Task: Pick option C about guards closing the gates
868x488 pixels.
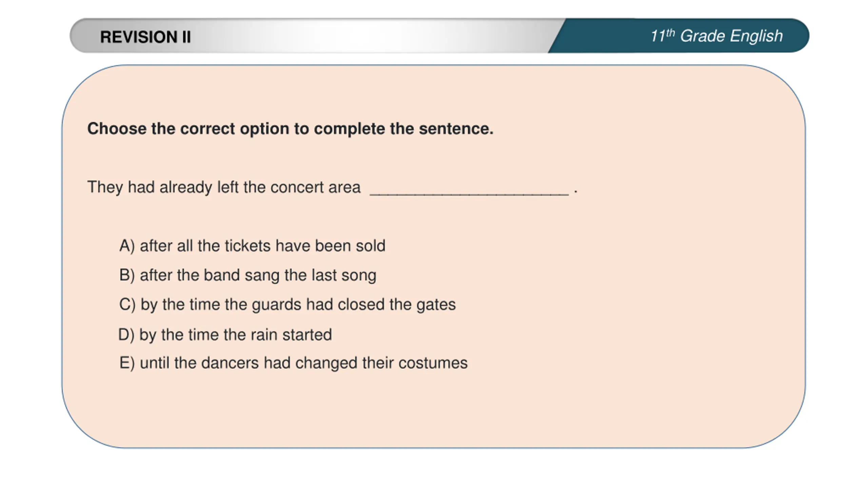Action: [287, 304]
